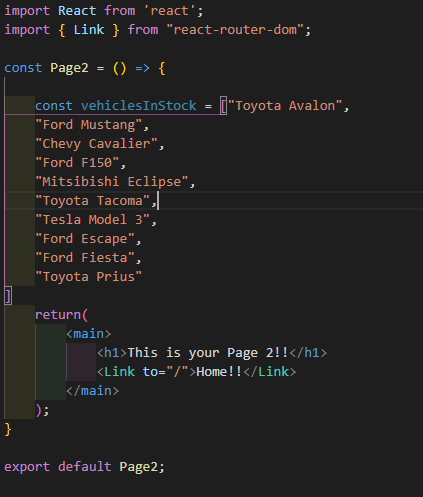This screenshot has width=423, height=497.
Task: Click the "Chevy Cavalier" array entry
Action: [96, 144]
